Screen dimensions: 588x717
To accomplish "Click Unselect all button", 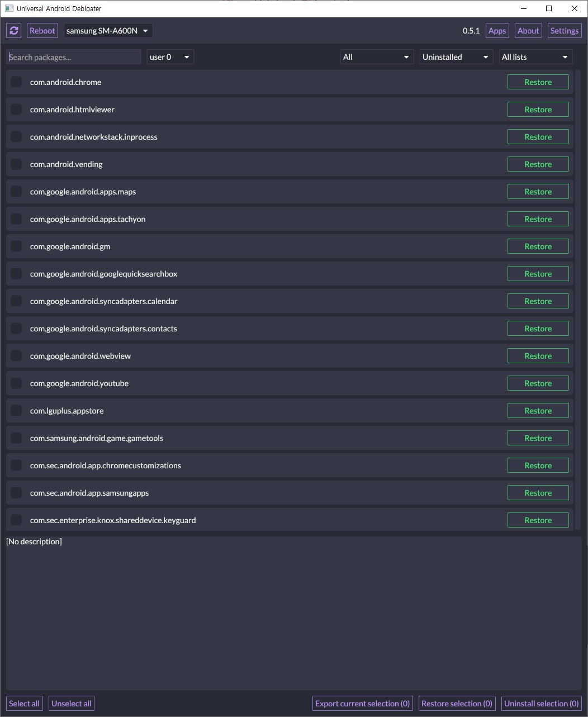I will (x=72, y=704).
